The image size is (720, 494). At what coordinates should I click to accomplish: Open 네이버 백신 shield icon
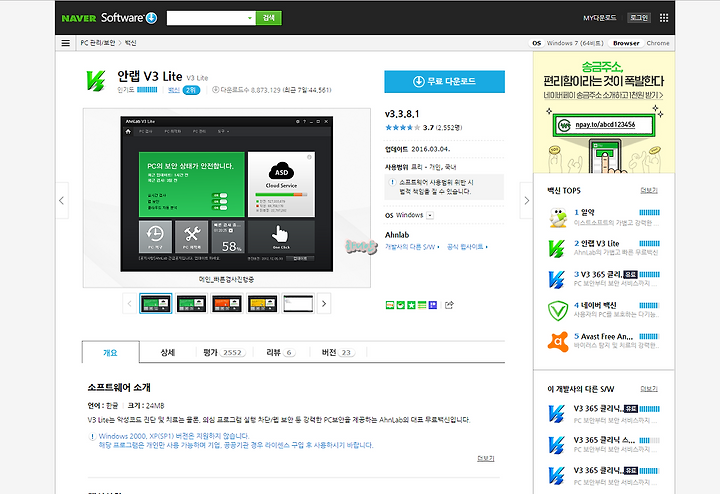point(558,310)
